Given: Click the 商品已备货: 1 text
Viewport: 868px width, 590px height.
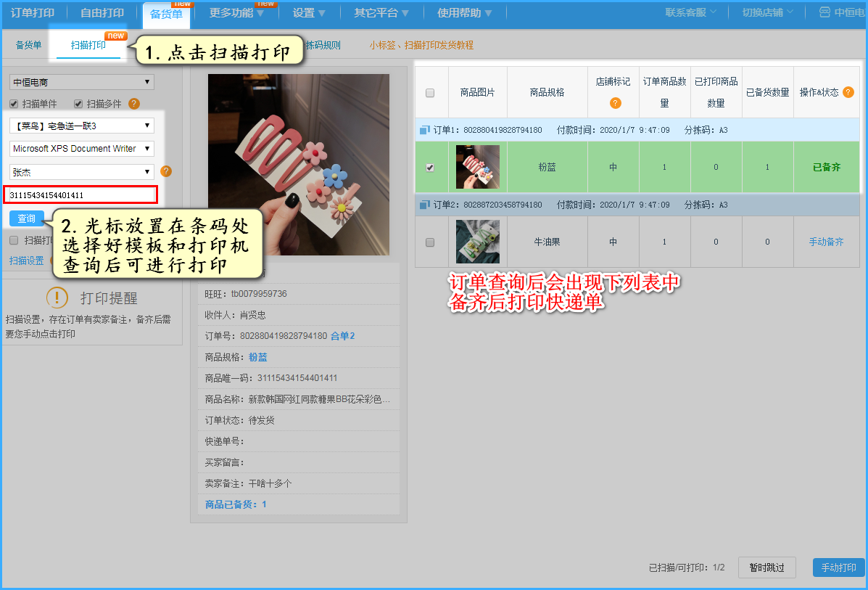Looking at the screenshot, I should point(236,504).
